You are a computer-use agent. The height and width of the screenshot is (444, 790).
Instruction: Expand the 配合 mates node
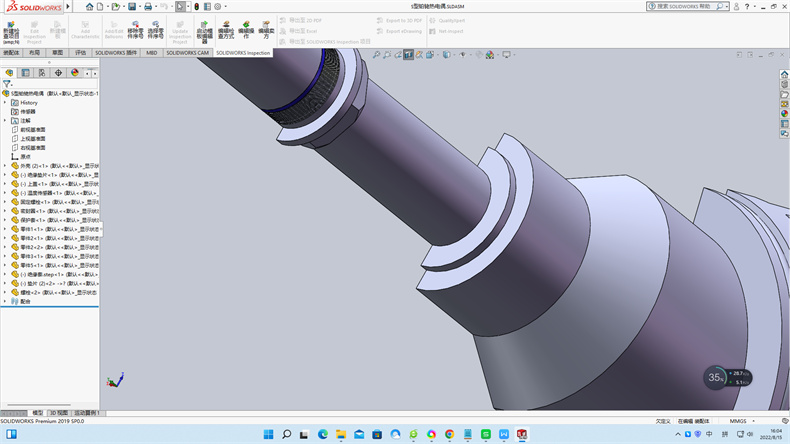pos(5,300)
